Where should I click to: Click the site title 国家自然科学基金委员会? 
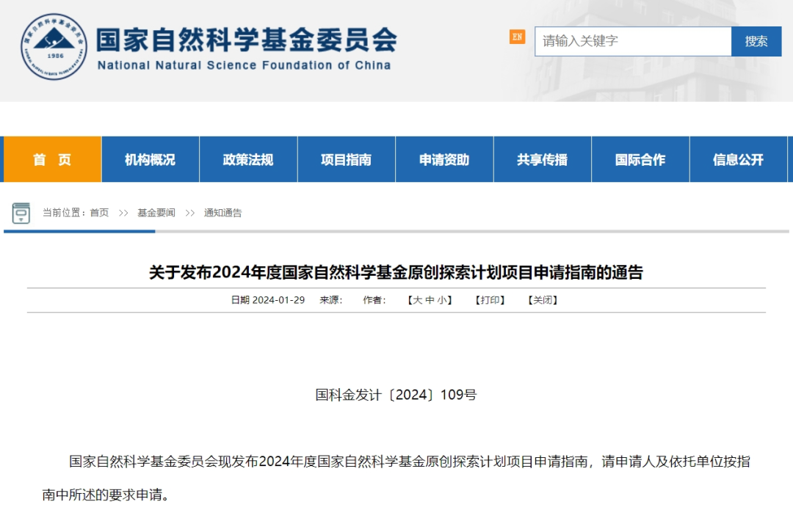point(247,40)
